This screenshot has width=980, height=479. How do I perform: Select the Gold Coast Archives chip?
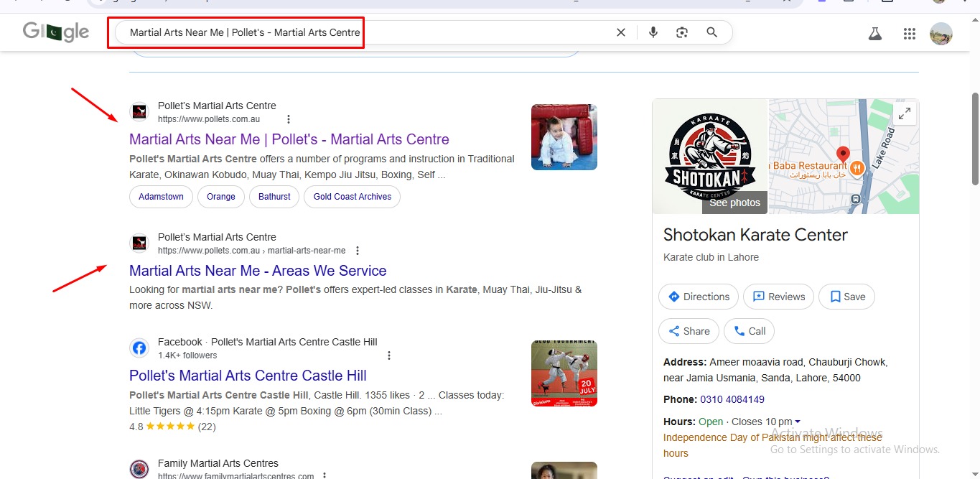click(352, 197)
